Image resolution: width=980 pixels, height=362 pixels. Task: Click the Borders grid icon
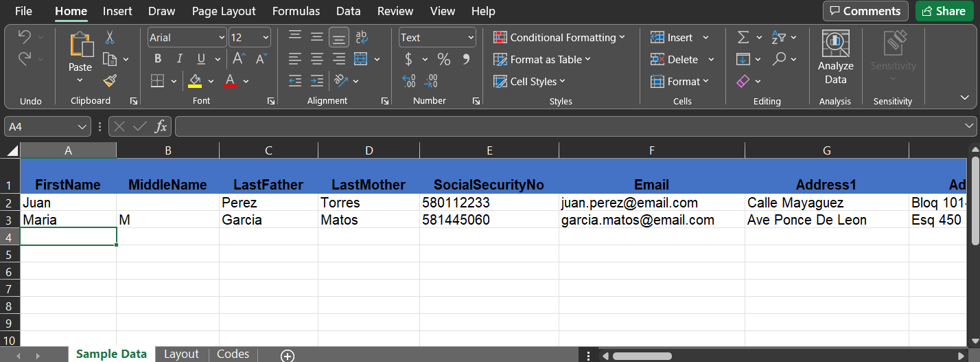[x=158, y=81]
